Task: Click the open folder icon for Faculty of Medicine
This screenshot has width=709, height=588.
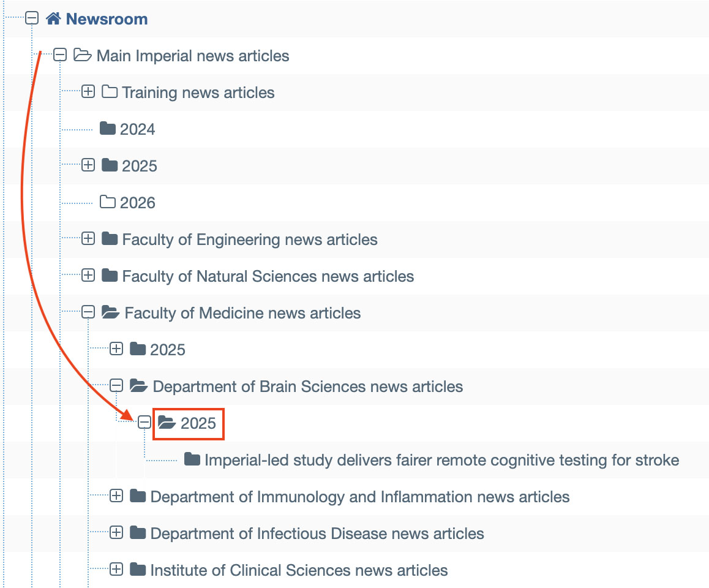Action: pyautogui.click(x=110, y=313)
